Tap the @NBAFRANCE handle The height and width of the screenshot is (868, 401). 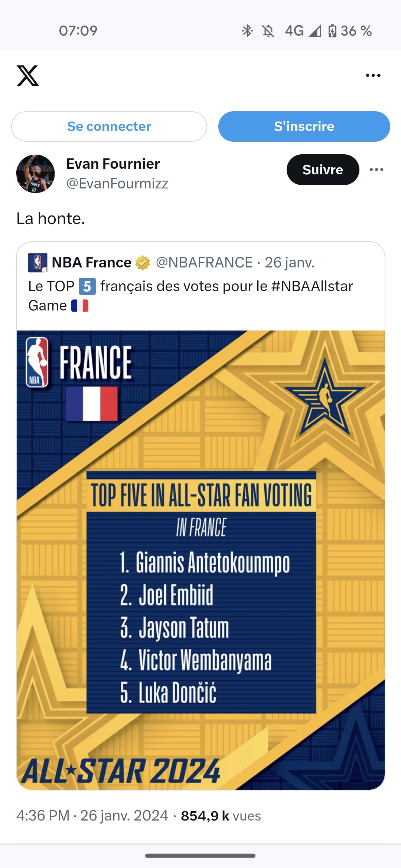click(x=204, y=263)
